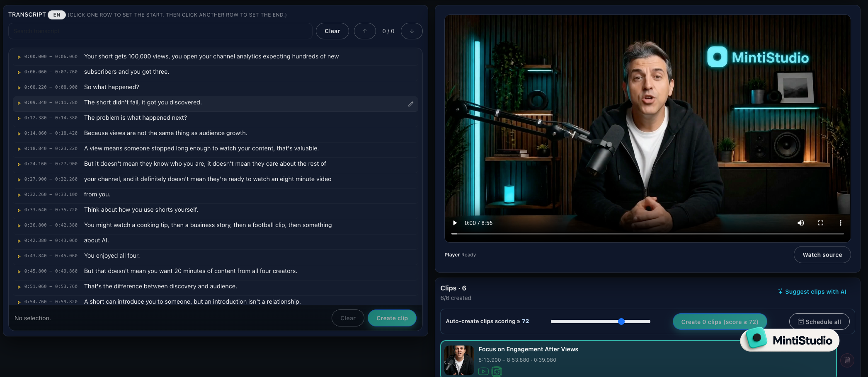Delete the 'Focus on Engagement After Views' clip
Screen dimensions: 868x377
(x=847, y=360)
